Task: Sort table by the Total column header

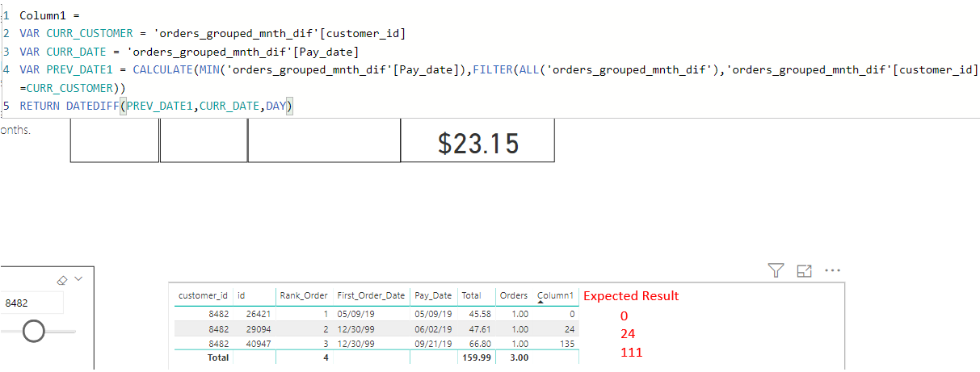Action: (x=471, y=296)
